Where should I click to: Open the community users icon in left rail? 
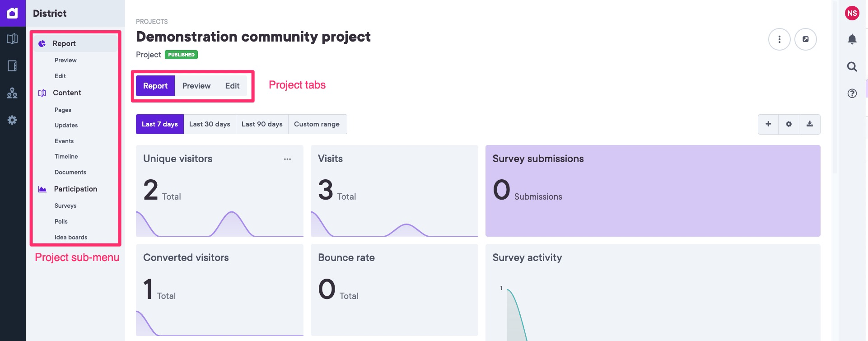(13, 93)
